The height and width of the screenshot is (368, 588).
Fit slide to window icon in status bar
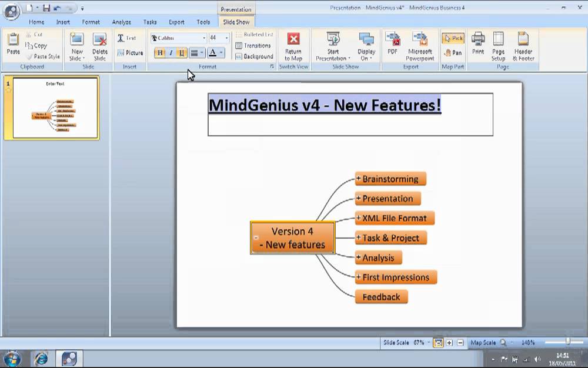pos(438,343)
